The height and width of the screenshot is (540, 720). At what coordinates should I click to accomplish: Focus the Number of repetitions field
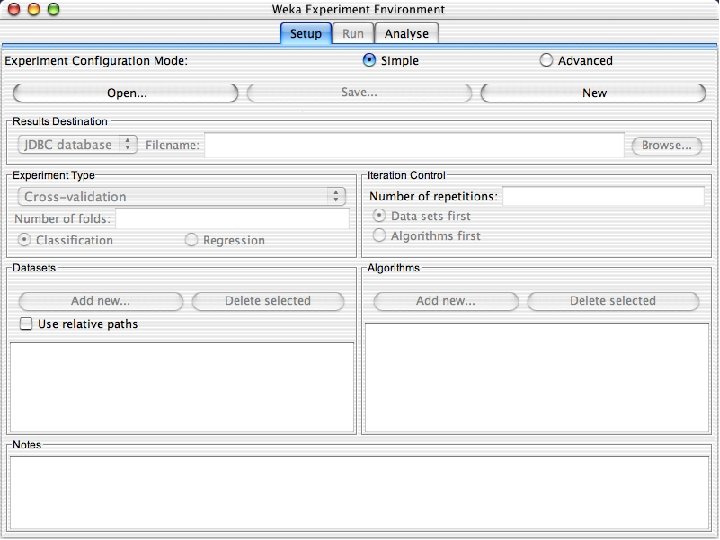pyautogui.click(x=603, y=196)
